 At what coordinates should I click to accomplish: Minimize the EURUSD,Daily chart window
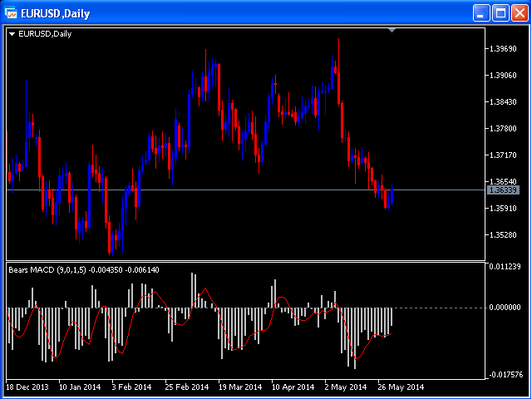coord(480,13)
